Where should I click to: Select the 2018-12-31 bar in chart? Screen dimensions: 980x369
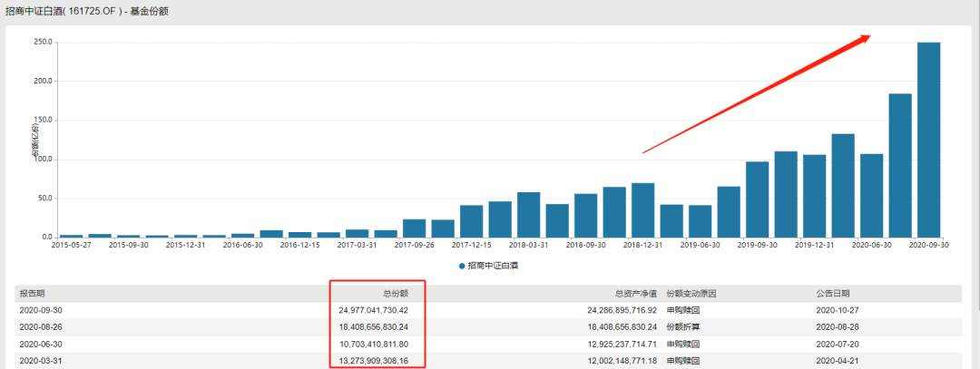[x=642, y=209]
